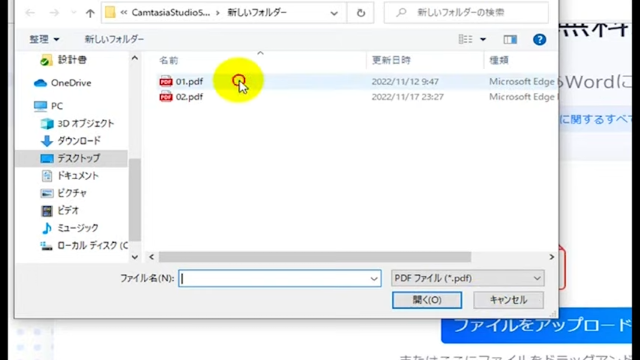Select file 01.pdf

point(189,82)
